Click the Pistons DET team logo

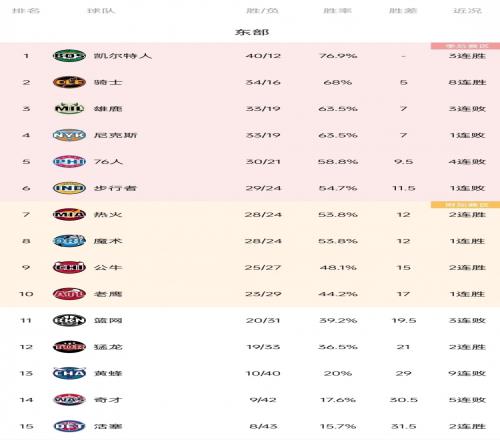pyautogui.click(x=69, y=426)
